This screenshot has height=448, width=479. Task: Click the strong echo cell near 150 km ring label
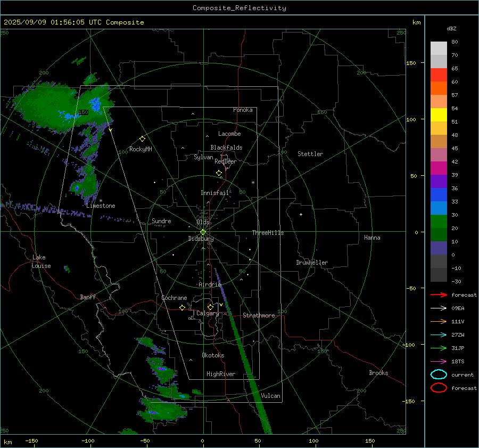click(96, 104)
